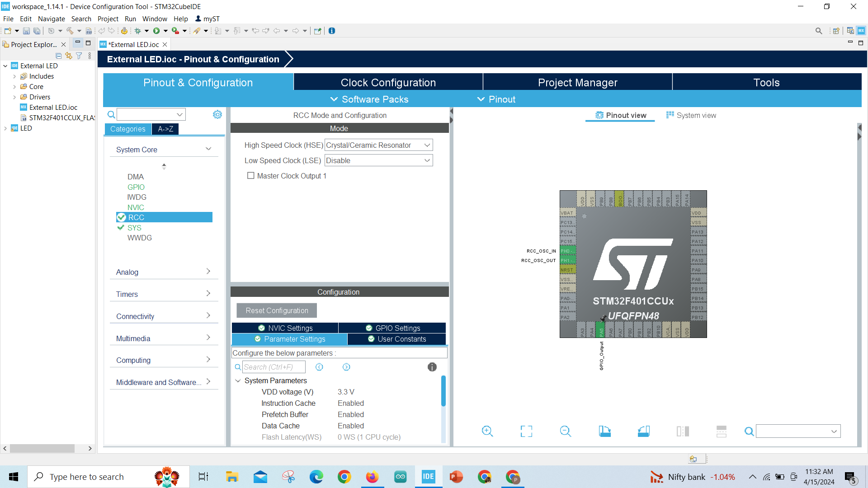Screen dimensions: 868x488
Task: Rotate the chip counter-clockwise icon
Action: [644, 431]
